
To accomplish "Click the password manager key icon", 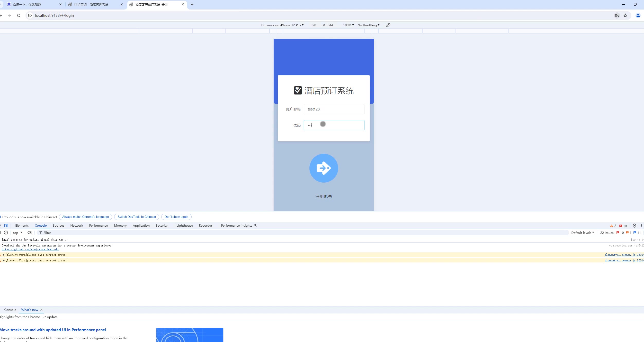I will click(617, 15).
